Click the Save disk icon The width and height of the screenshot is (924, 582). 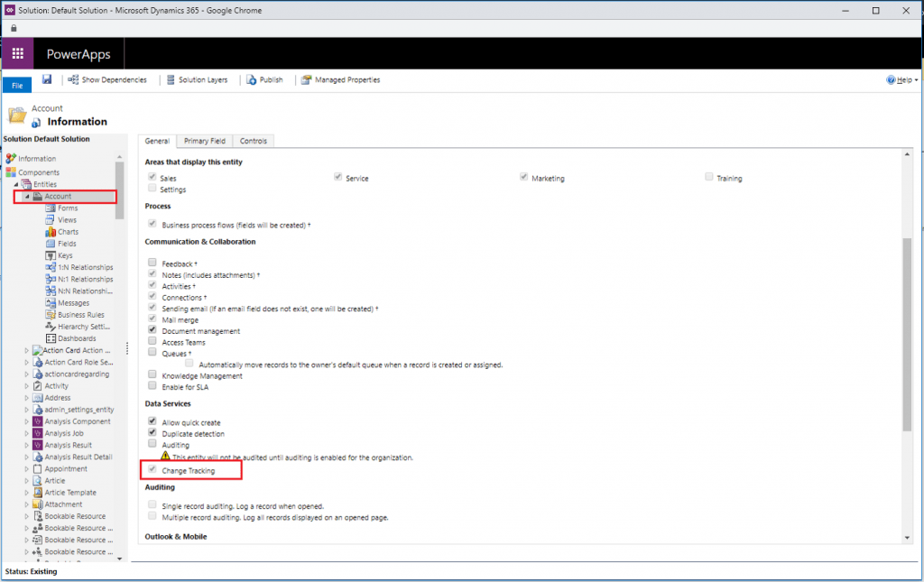point(47,79)
